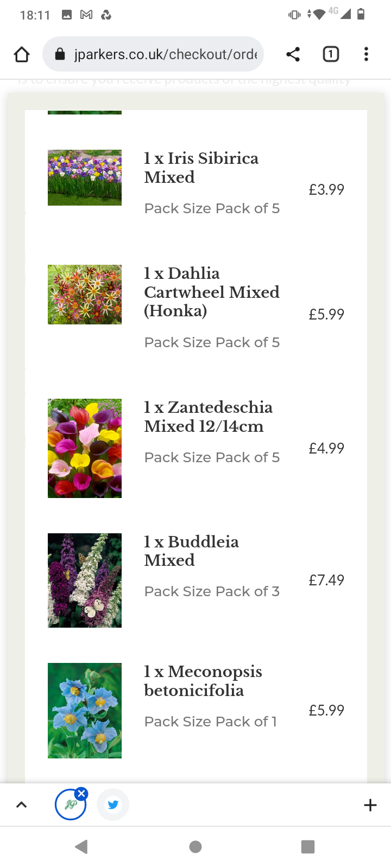Tap the Twitter bird bubble icon

coord(113,805)
